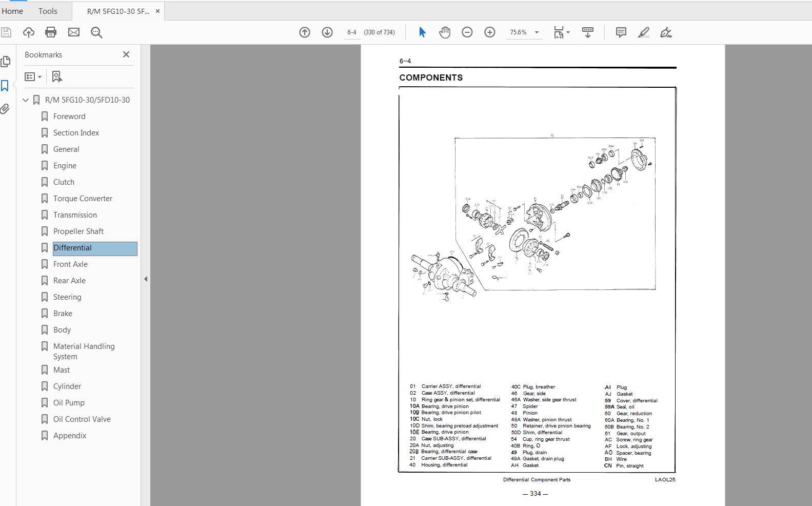The width and height of the screenshot is (812, 506).
Task: Toggle the Bookmarks side panel icon
Action: (5, 86)
